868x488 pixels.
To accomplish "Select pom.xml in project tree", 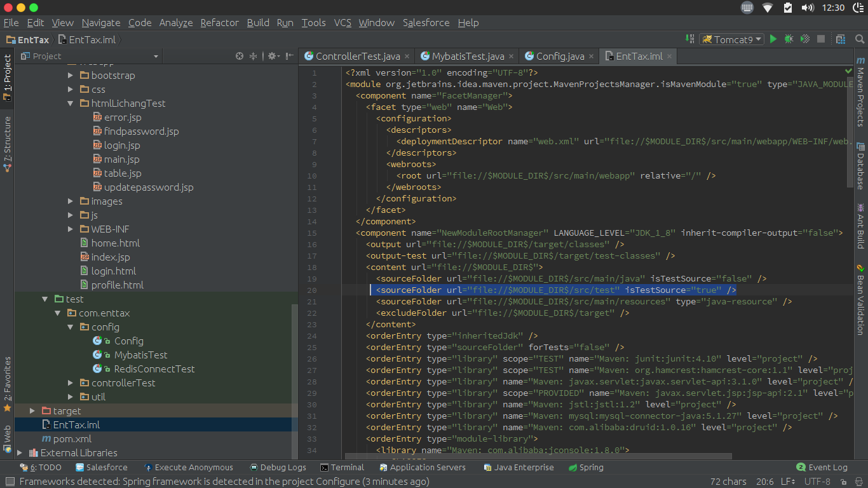I will (x=72, y=438).
